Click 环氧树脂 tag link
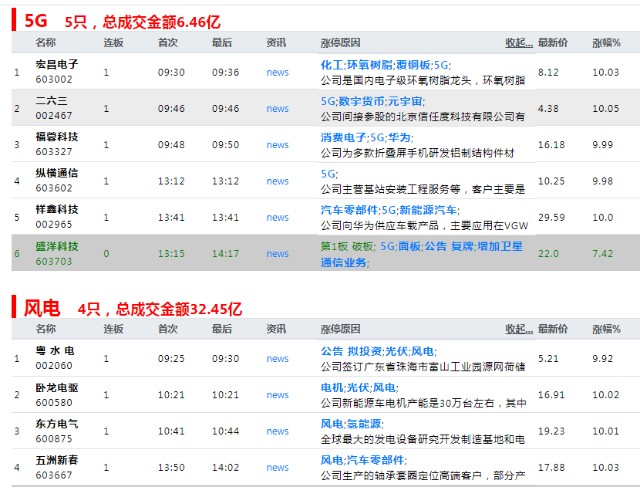Screen dimensions: 640x487 click(370, 65)
